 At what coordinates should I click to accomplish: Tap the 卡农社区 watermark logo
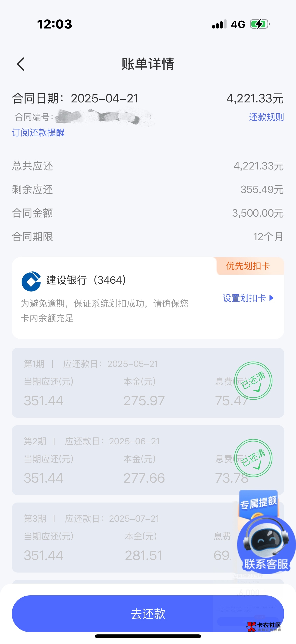[264, 627]
